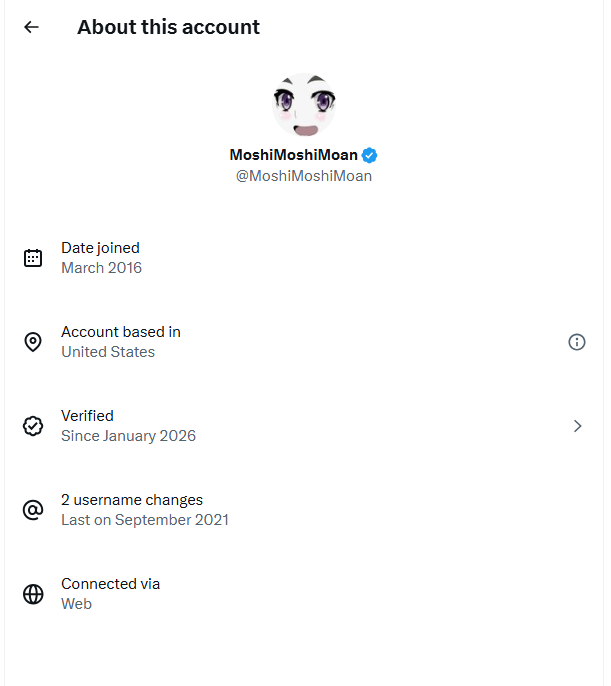This screenshot has width=611, height=686.
Task: Click the United States location text
Action: point(108,352)
